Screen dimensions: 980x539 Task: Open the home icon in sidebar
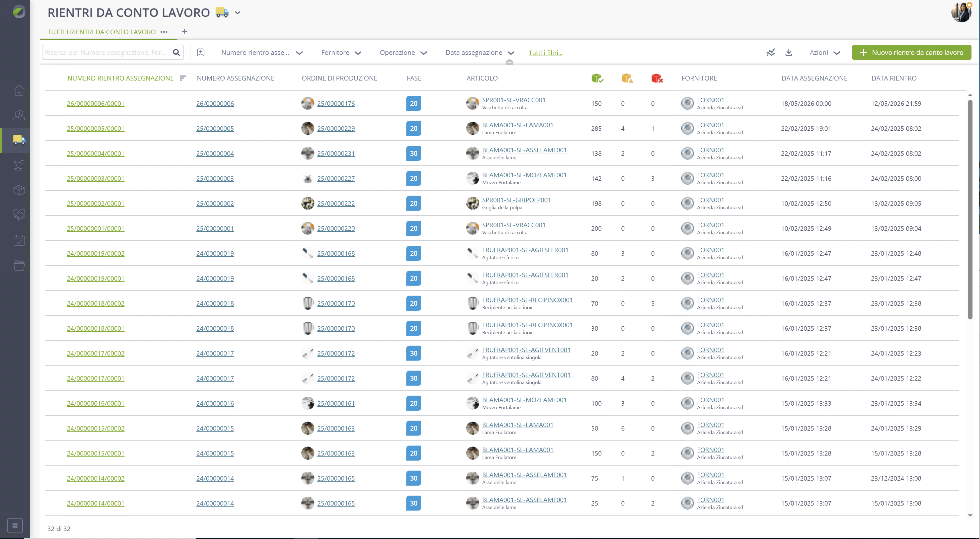(19, 91)
